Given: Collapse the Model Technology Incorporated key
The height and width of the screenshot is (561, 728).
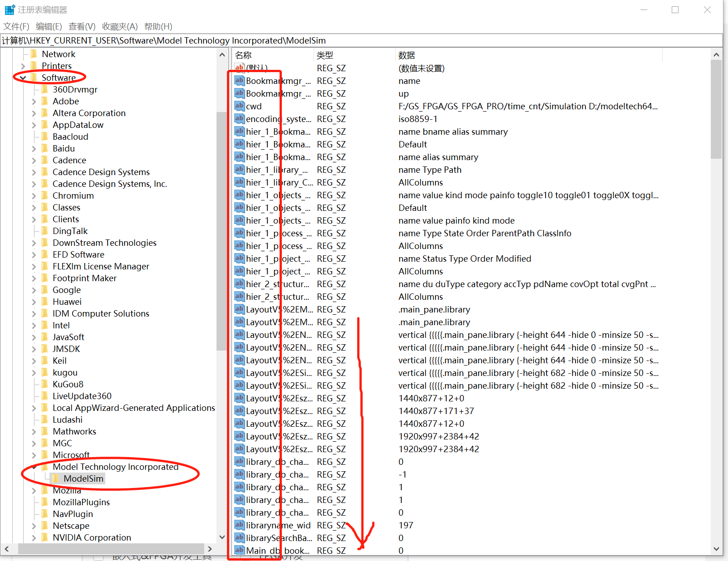Looking at the screenshot, I should pos(34,467).
